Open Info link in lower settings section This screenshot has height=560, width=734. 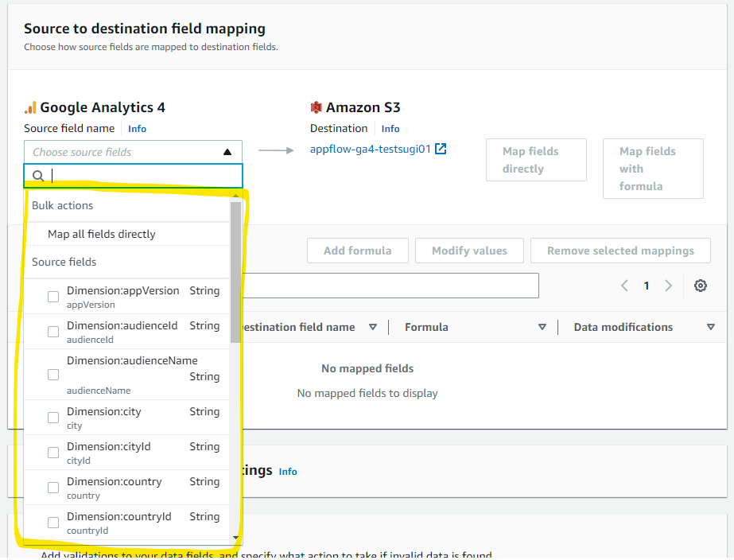(x=288, y=472)
